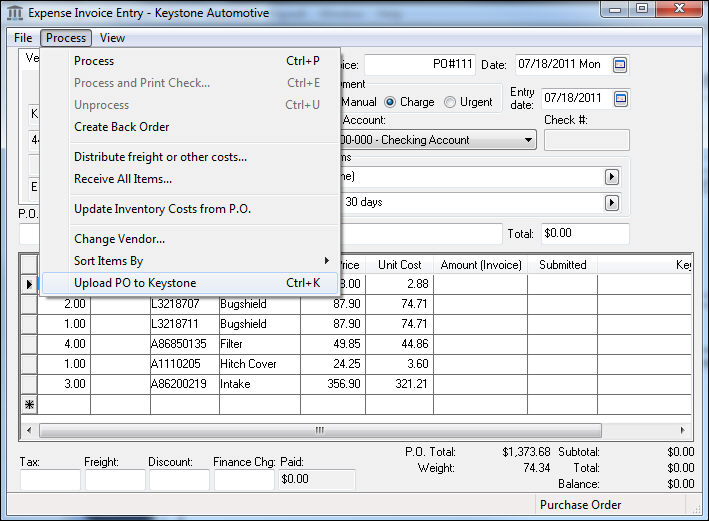Image resolution: width=709 pixels, height=521 pixels.
Task: Select the Charge radio button
Action: (x=390, y=102)
